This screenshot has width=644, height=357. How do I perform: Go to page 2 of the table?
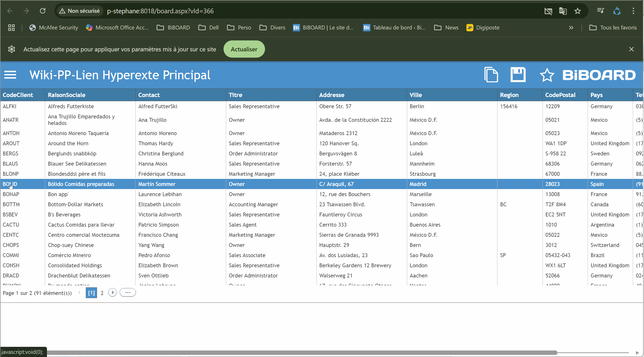102,293
